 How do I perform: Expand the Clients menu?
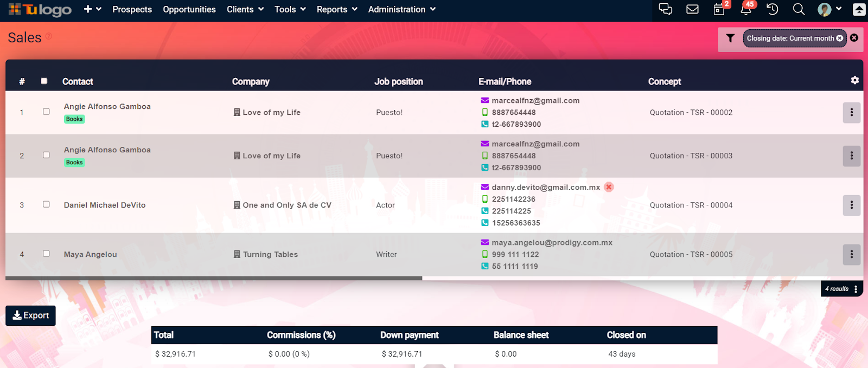tap(245, 9)
